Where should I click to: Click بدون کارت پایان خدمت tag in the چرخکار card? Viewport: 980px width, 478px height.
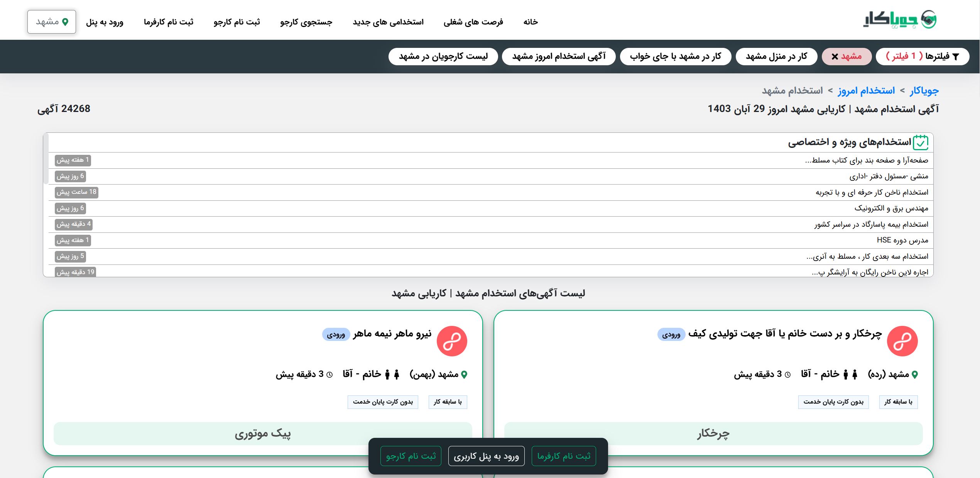[x=833, y=402]
